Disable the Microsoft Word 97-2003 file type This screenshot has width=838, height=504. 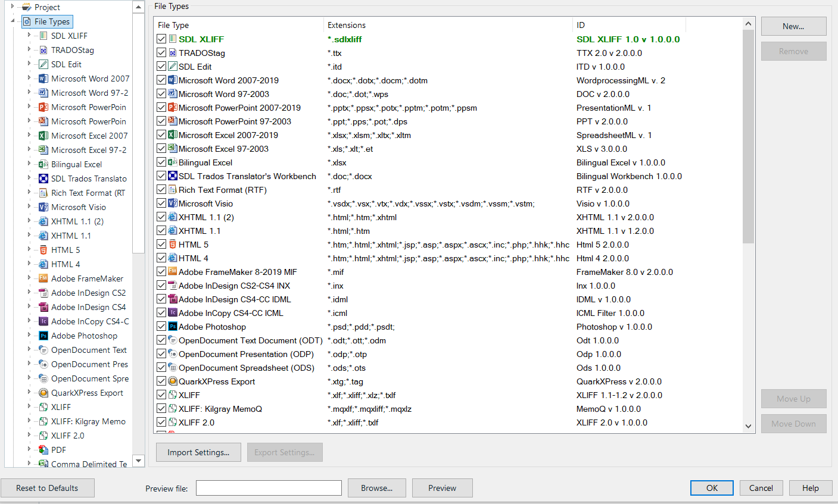161,93
